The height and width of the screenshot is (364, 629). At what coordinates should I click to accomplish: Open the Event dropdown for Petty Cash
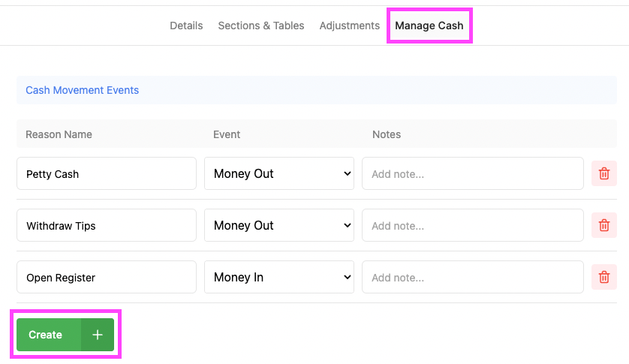(x=278, y=173)
